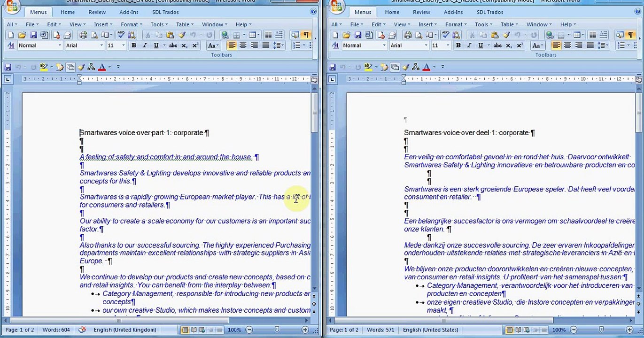
Task: Print the document in right Word window
Action: (x=408, y=35)
